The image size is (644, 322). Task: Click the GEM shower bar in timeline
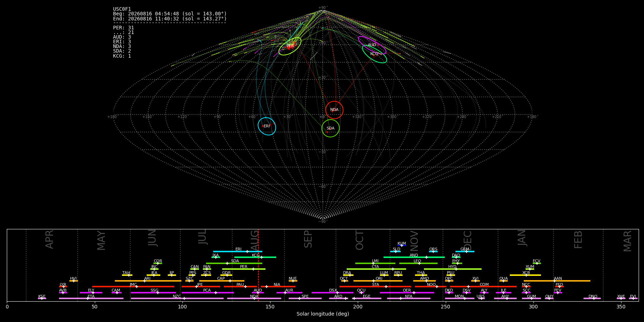(465, 252)
